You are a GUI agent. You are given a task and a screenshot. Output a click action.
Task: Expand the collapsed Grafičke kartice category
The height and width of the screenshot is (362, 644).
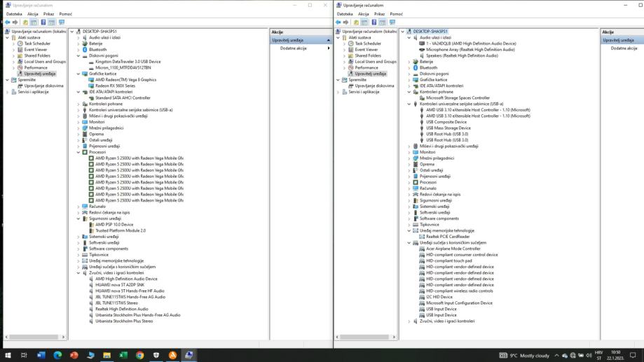pyautogui.click(x=409, y=80)
